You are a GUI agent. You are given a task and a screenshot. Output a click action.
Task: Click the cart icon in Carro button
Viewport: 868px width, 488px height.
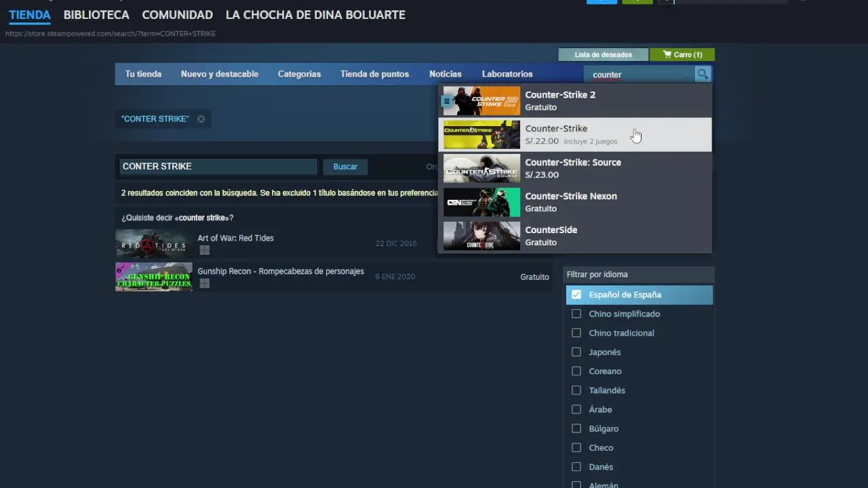(x=667, y=54)
